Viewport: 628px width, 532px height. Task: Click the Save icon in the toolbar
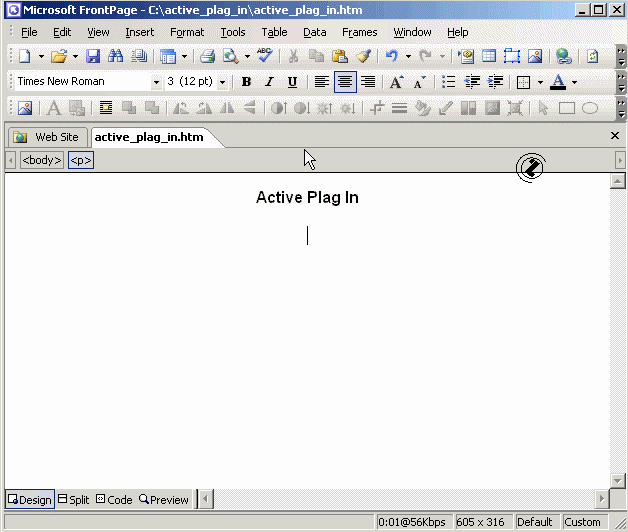click(x=93, y=57)
